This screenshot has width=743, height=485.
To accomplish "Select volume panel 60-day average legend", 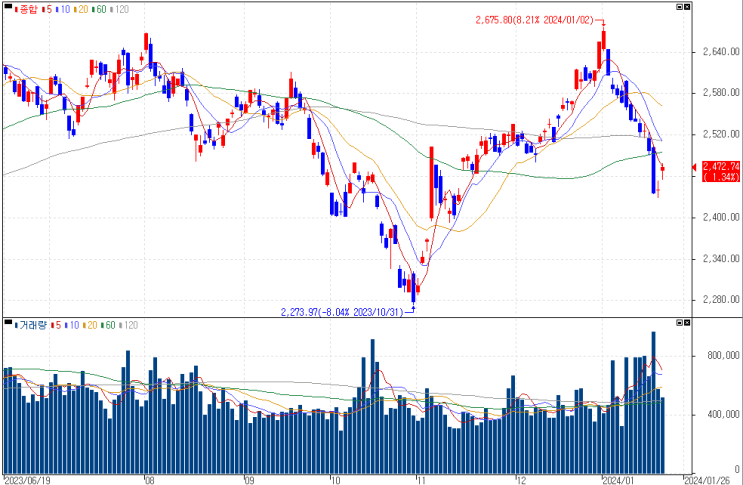I will coord(109,325).
